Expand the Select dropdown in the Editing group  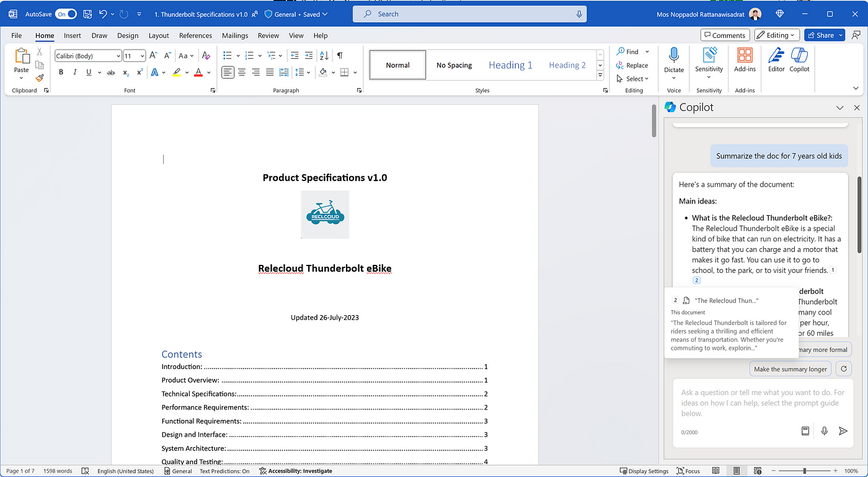tap(633, 79)
